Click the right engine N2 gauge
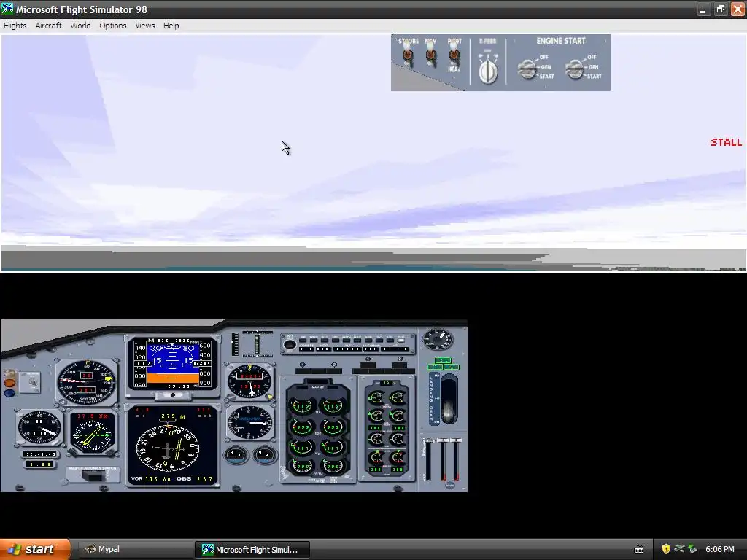The width and height of the screenshot is (747, 560). [x=332, y=447]
